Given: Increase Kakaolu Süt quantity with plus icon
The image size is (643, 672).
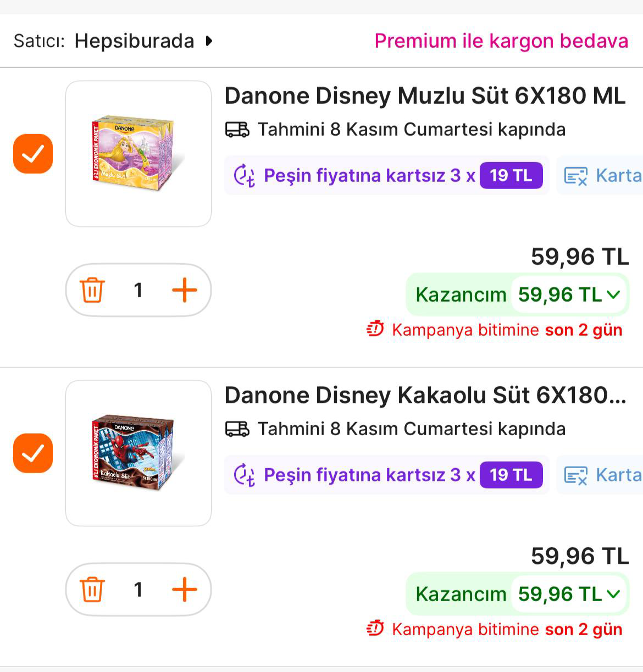Looking at the screenshot, I should tap(185, 590).
